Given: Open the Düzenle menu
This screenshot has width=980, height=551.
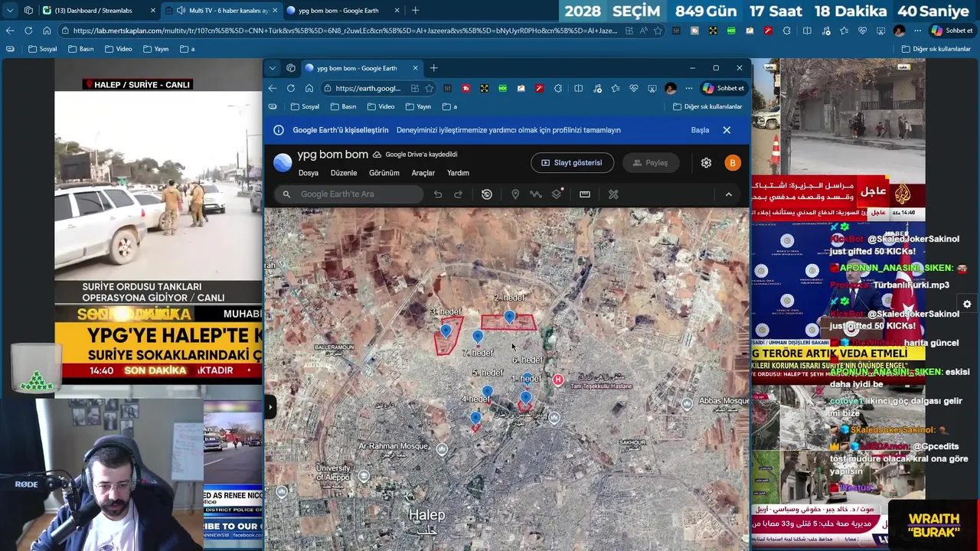Looking at the screenshot, I should 344,173.
